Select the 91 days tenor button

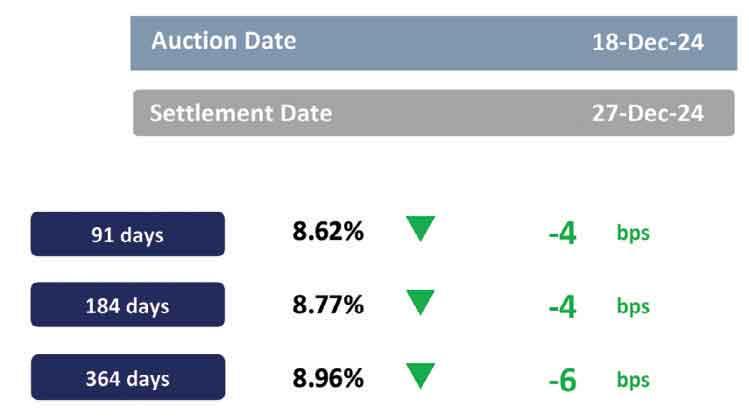[127, 234]
